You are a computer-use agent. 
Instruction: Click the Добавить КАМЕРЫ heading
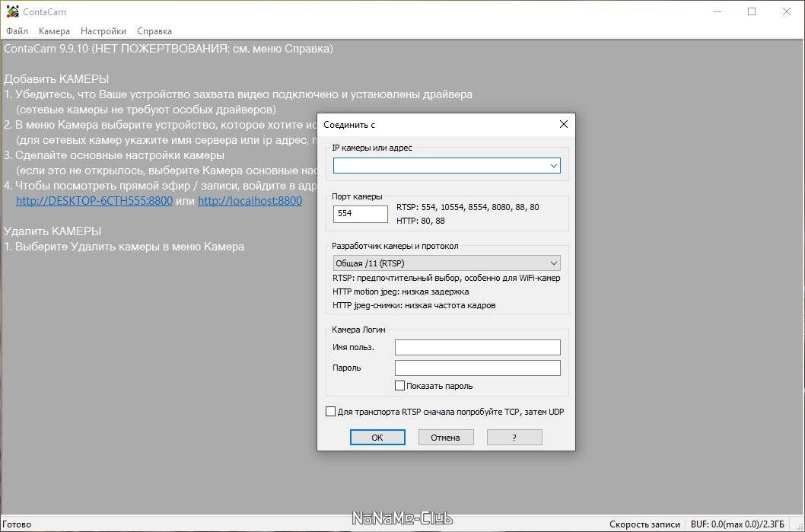point(56,79)
